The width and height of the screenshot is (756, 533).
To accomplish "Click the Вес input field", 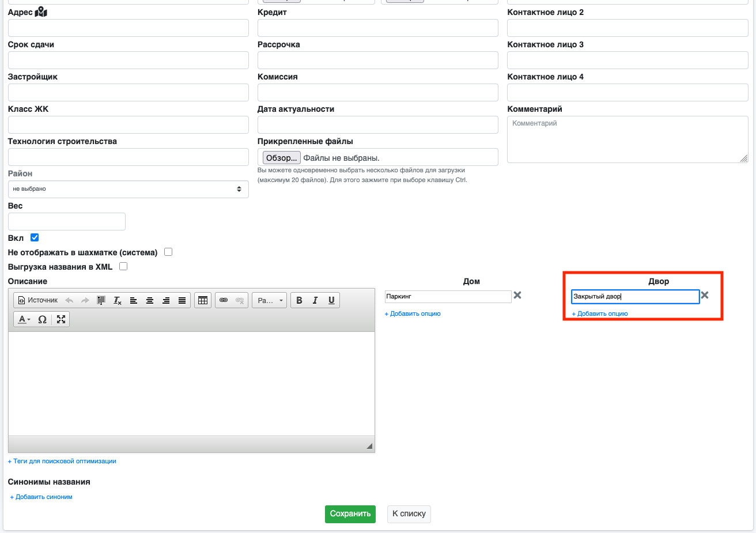I will click(67, 221).
